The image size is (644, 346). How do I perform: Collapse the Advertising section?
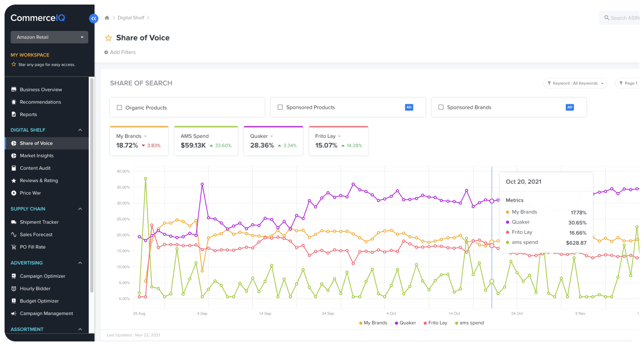point(80,263)
